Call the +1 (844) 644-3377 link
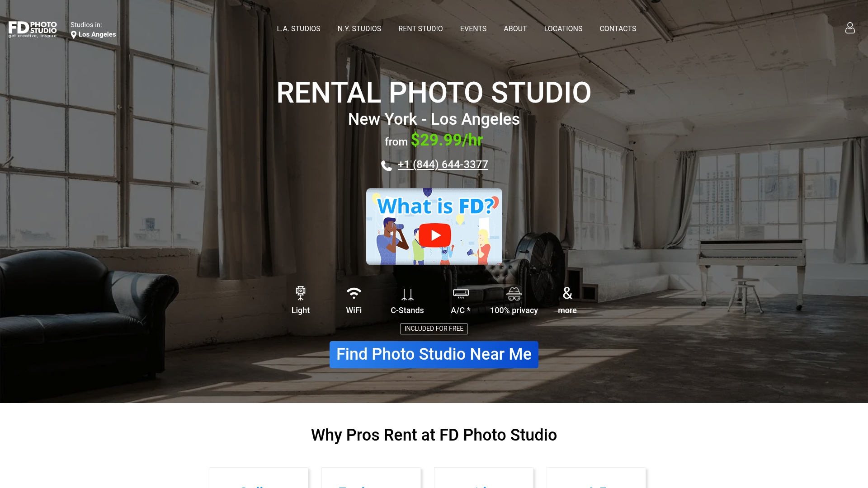868x488 pixels. coord(443,164)
